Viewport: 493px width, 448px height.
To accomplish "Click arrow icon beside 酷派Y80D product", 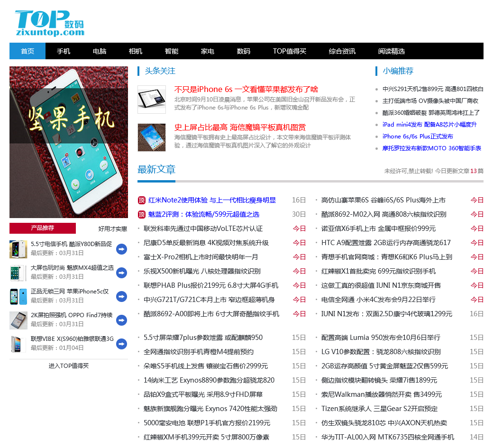I will (121, 249).
